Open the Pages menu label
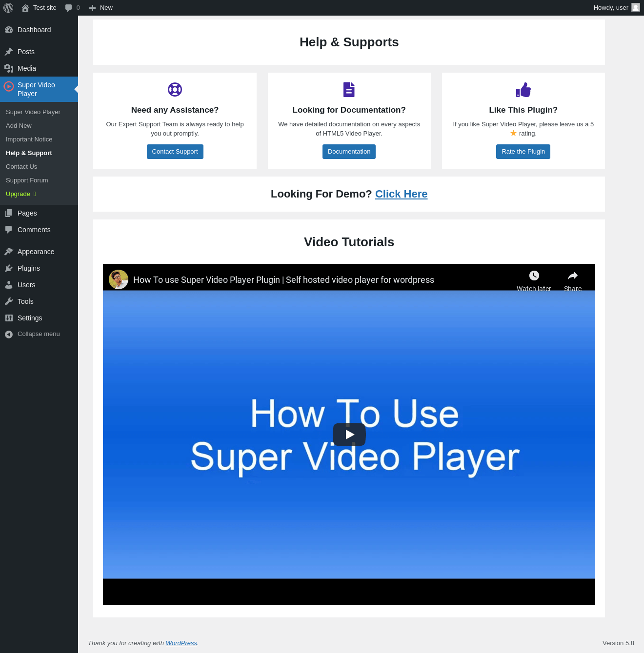This screenshot has height=653, width=644. click(x=27, y=213)
